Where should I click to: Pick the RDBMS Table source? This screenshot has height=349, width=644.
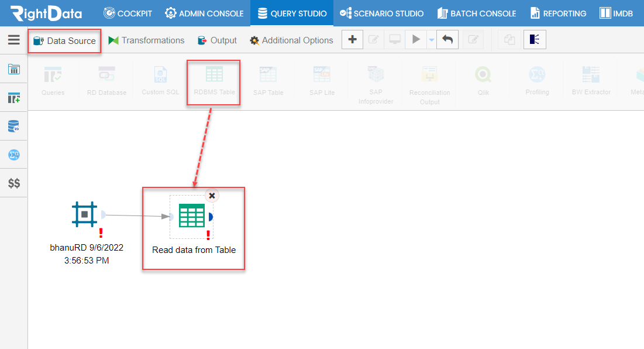(x=214, y=81)
